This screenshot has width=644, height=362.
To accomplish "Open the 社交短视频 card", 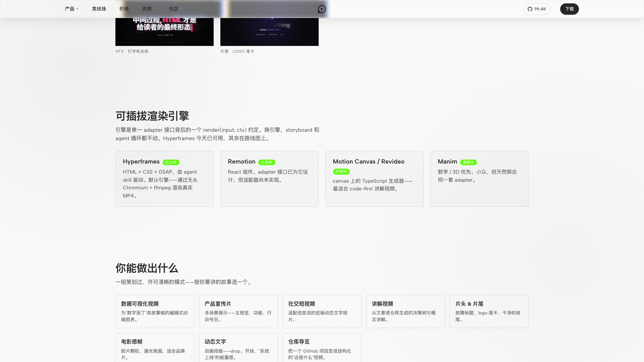I will click(x=322, y=311).
